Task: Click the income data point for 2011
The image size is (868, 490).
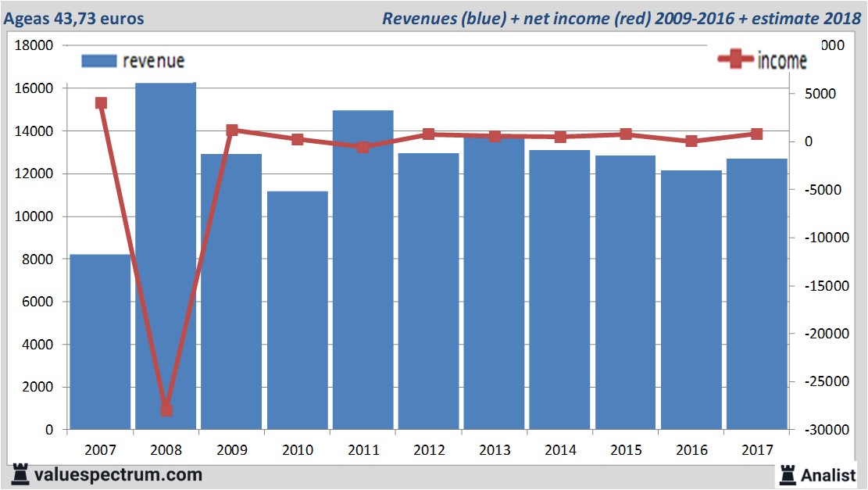Action: 363,146
